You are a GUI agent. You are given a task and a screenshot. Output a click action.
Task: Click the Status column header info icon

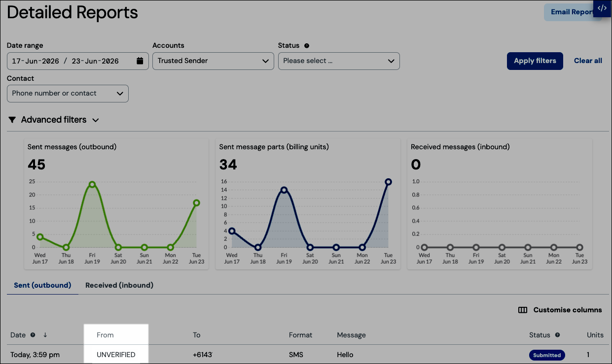557,335
